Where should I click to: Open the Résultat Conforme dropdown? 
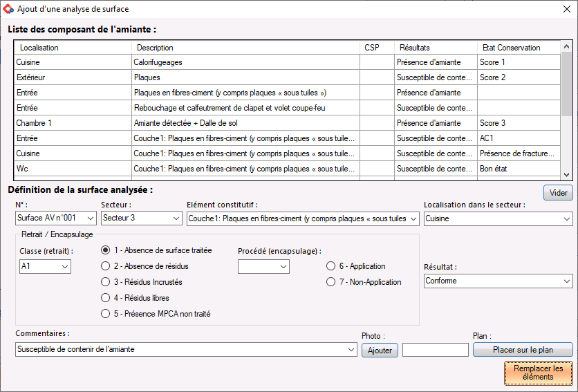(x=498, y=281)
